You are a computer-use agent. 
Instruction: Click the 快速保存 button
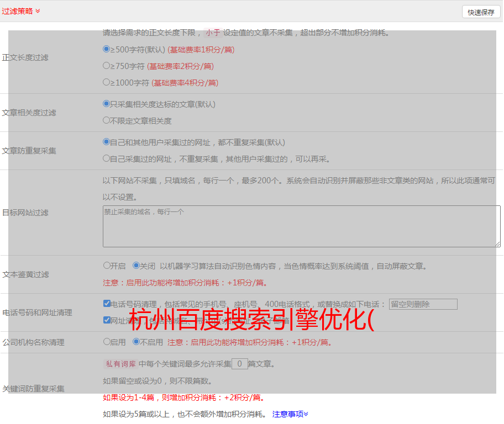(x=481, y=12)
